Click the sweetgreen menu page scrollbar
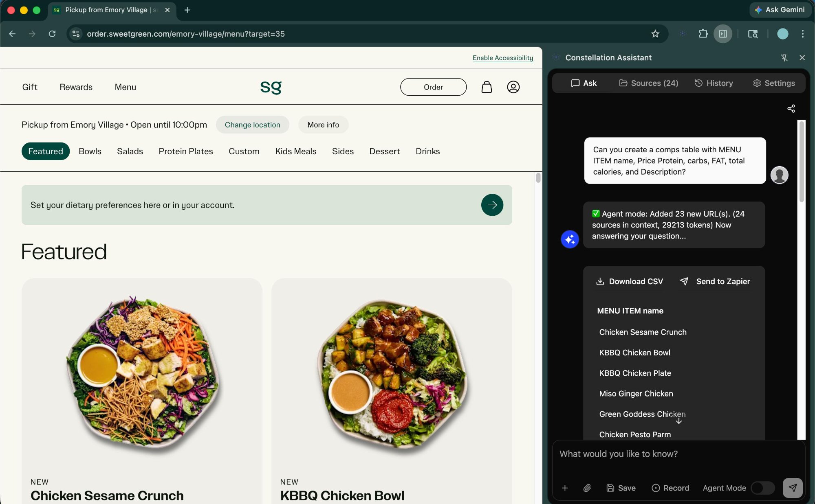This screenshot has height=504, width=815. point(538,177)
